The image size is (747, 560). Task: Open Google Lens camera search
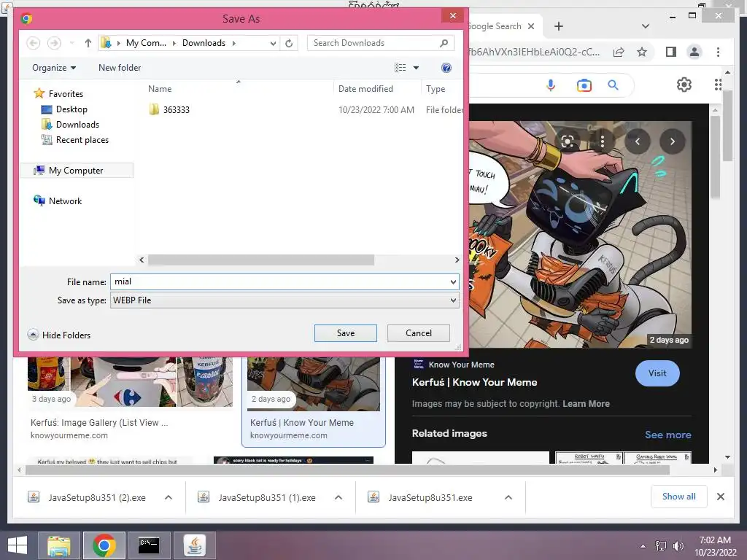(x=584, y=85)
